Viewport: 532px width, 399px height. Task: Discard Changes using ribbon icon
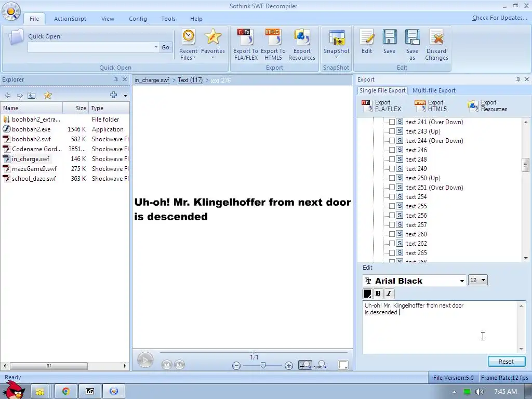pyautogui.click(x=436, y=45)
